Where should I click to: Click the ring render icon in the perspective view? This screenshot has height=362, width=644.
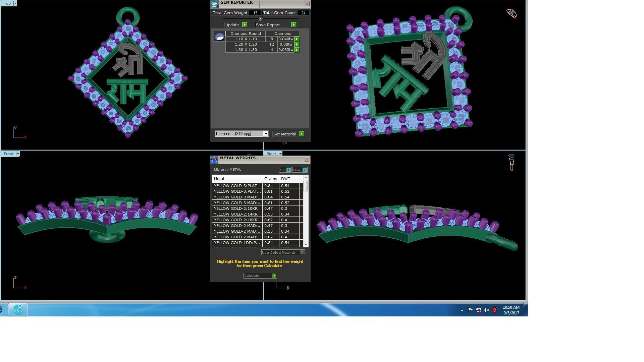coord(512,13)
